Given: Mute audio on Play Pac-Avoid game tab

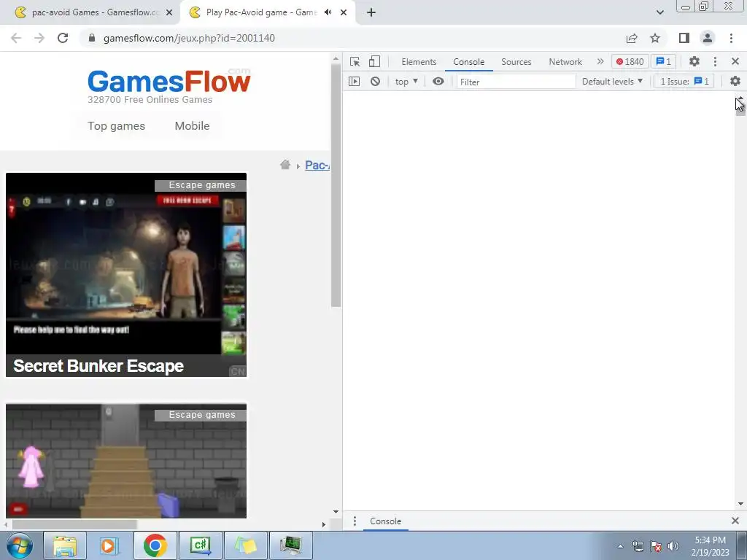Looking at the screenshot, I should pyautogui.click(x=328, y=12).
